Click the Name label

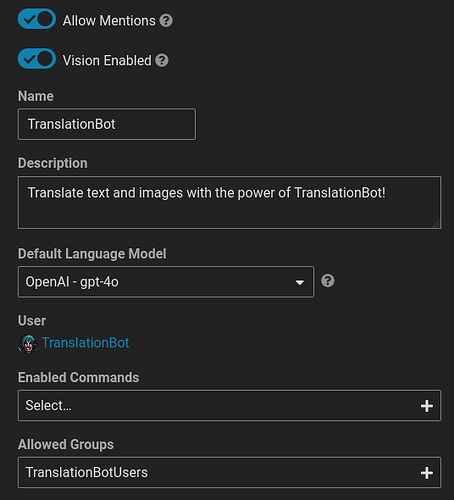[36, 96]
